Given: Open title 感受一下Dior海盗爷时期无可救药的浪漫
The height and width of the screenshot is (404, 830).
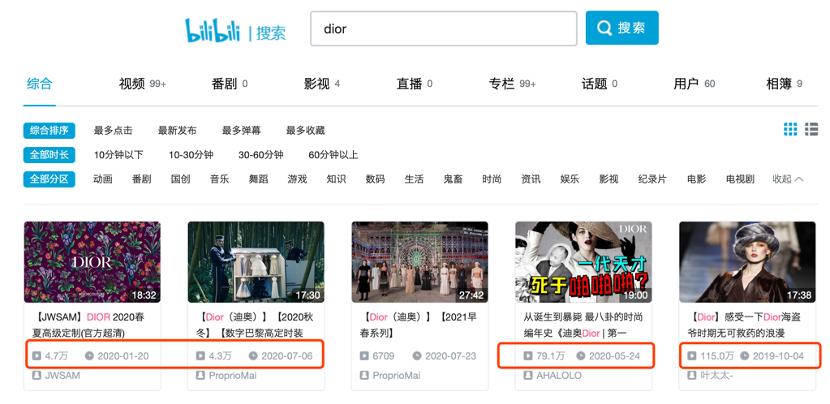Looking at the screenshot, I should click(x=745, y=325).
